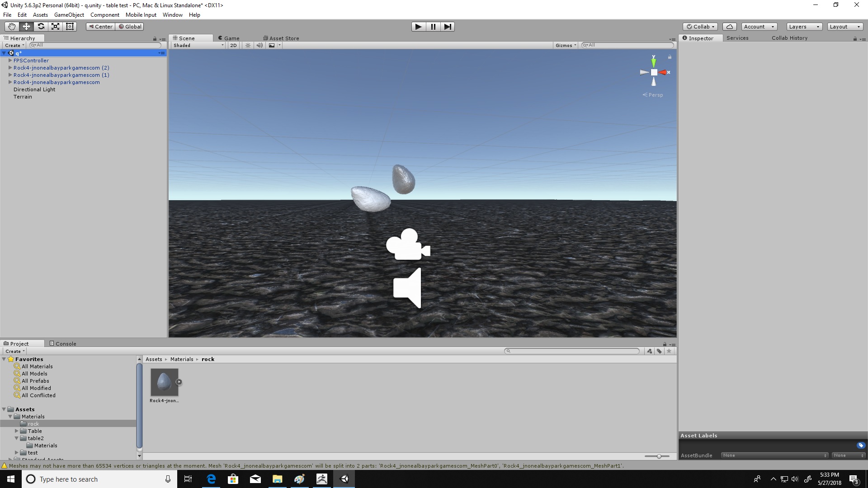Start Play mode

point(419,27)
